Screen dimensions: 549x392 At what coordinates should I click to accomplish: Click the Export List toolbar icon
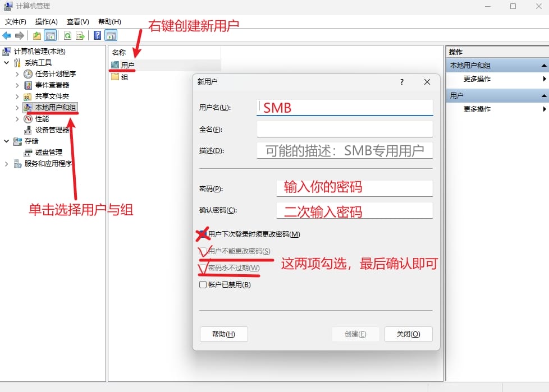tap(80, 35)
